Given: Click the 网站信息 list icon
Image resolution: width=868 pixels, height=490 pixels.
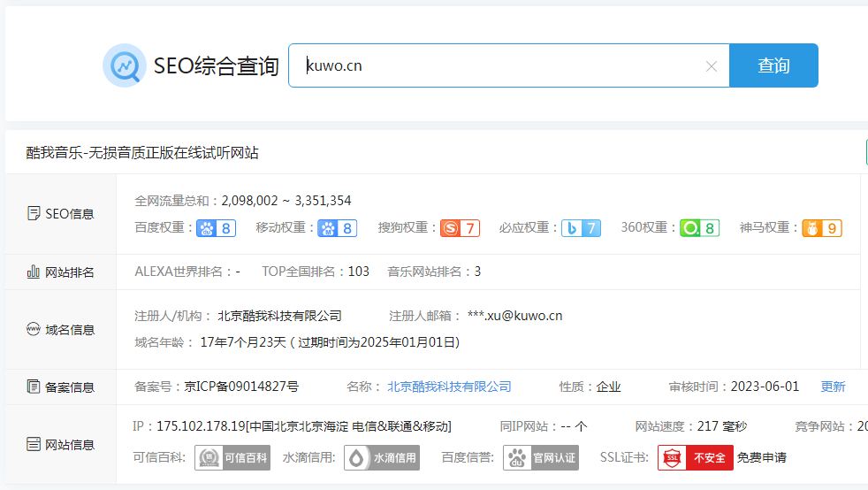Looking at the screenshot, I should (x=34, y=444).
